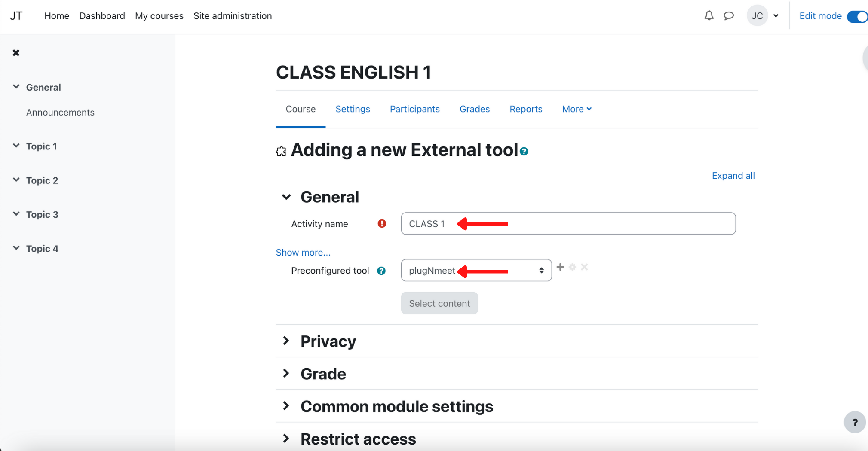Click the required-field icon by Activity name
Screen dimensions: 868x451
tap(382, 224)
